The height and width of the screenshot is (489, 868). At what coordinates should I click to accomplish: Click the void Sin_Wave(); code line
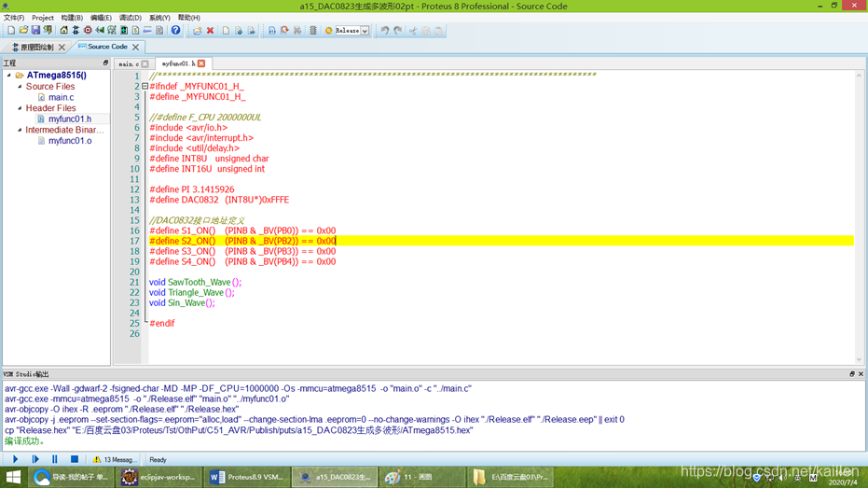[x=182, y=303]
